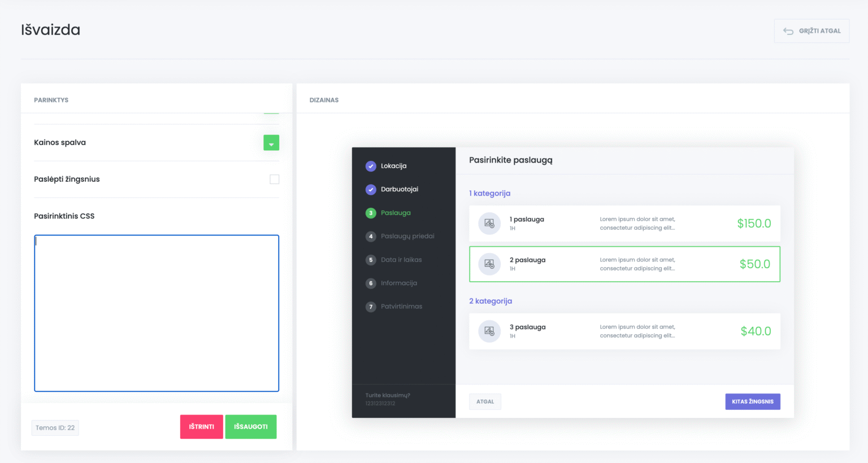Viewport: 868px width, 463px height.
Task: Click the Atgal button in preview
Action: (485, 402)
